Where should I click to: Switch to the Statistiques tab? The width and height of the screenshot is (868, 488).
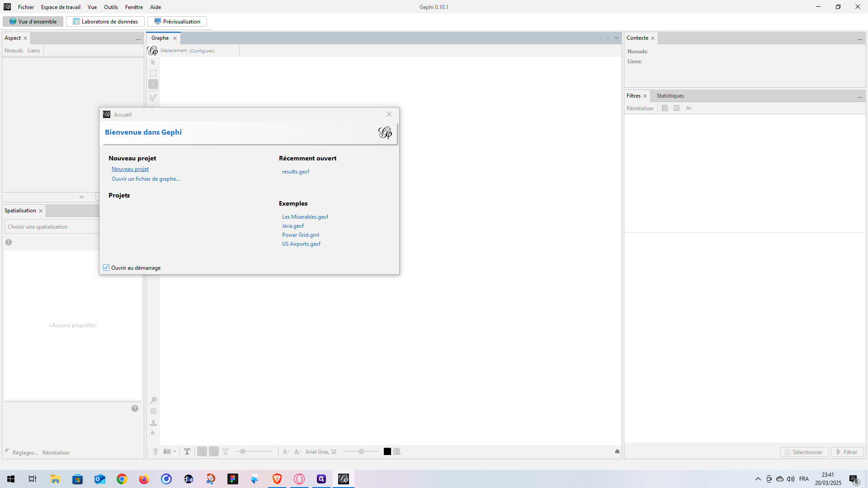670,96
